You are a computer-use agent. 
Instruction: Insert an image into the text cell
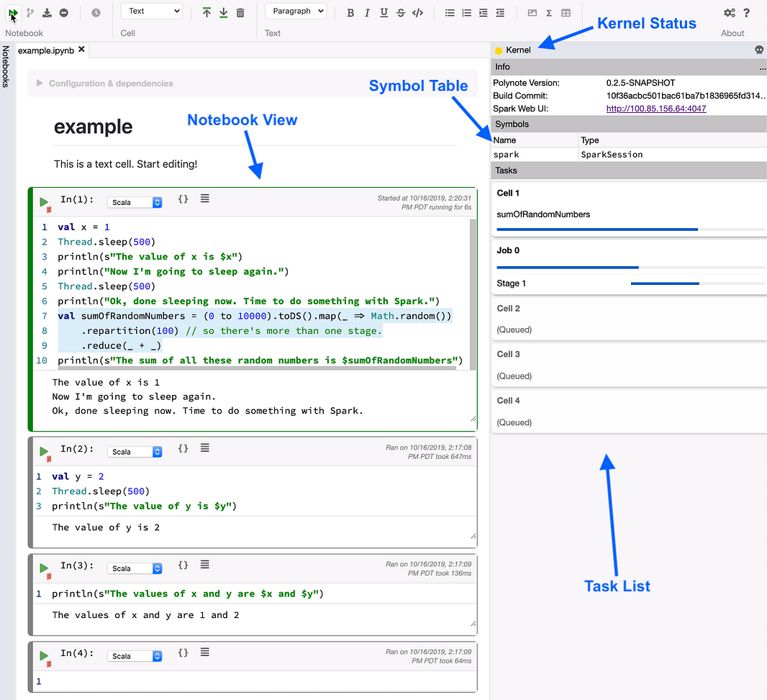pyautogui.click(x=532, y=13)
